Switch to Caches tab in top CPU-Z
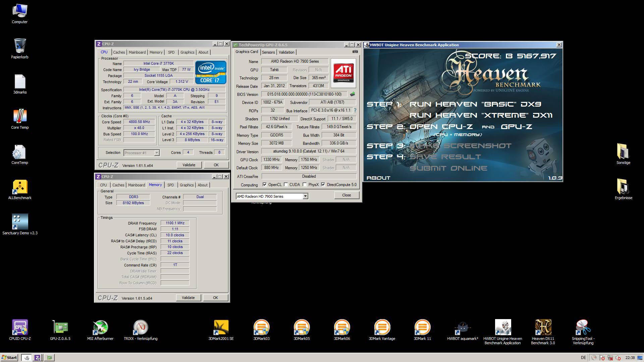 click(119, 52)
